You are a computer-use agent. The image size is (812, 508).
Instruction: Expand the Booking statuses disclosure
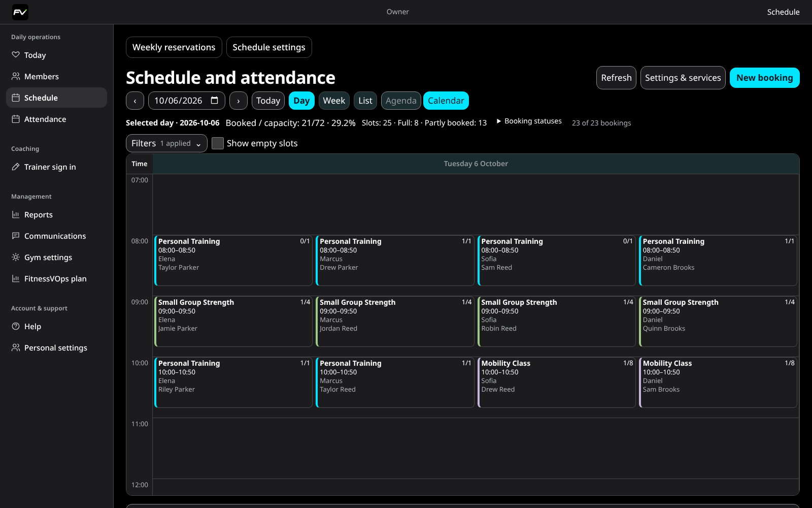pyautogui.click(x=529, y=121)
